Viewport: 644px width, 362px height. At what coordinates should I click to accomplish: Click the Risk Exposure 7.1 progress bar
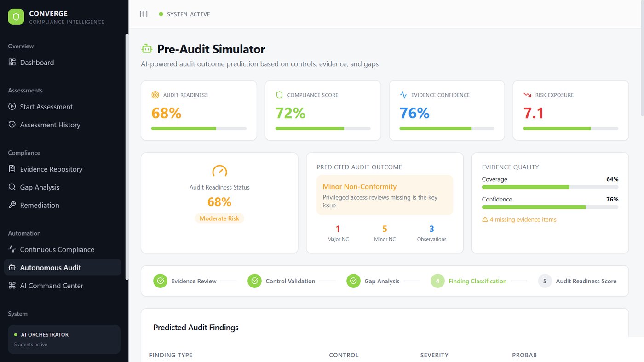[x=571, y=128]
